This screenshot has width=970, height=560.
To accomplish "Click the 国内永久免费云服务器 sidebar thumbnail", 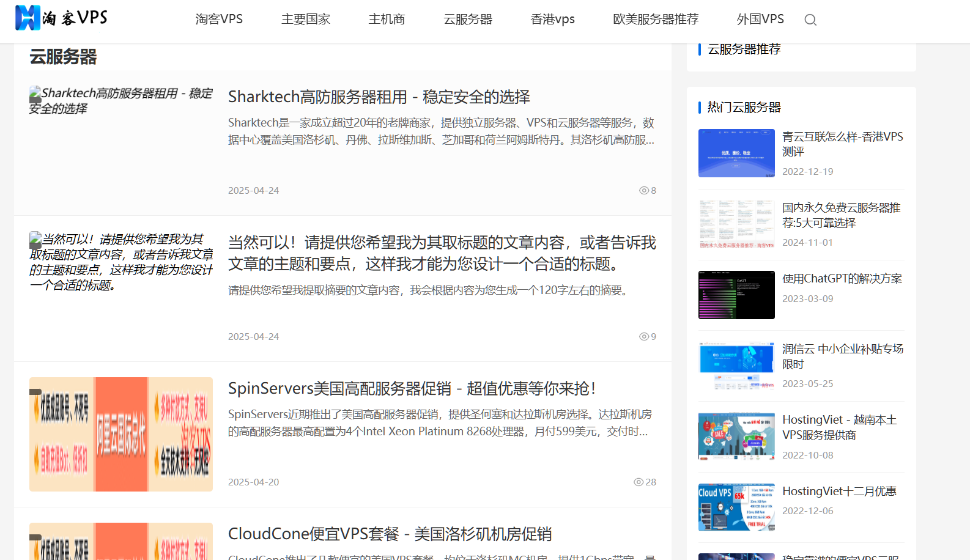I will pos(736,224).
